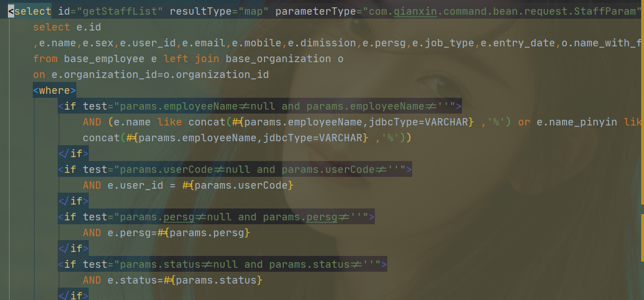Click the base_organization table name

pos(279,59)
